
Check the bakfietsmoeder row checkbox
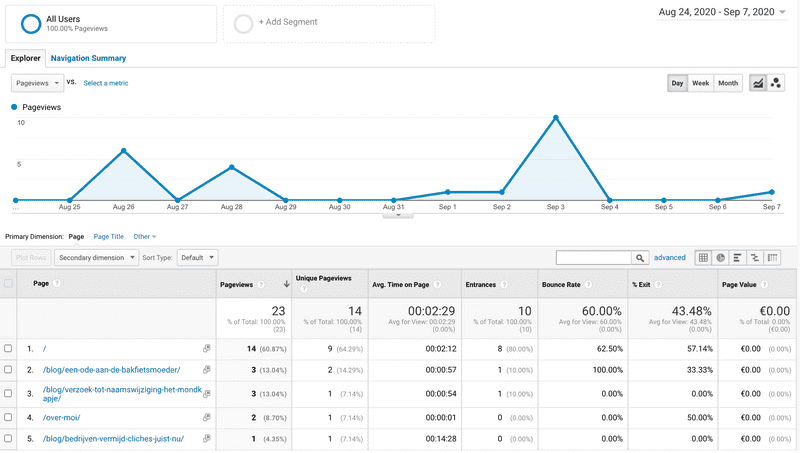pyautogui.click(x=8, y=369)
